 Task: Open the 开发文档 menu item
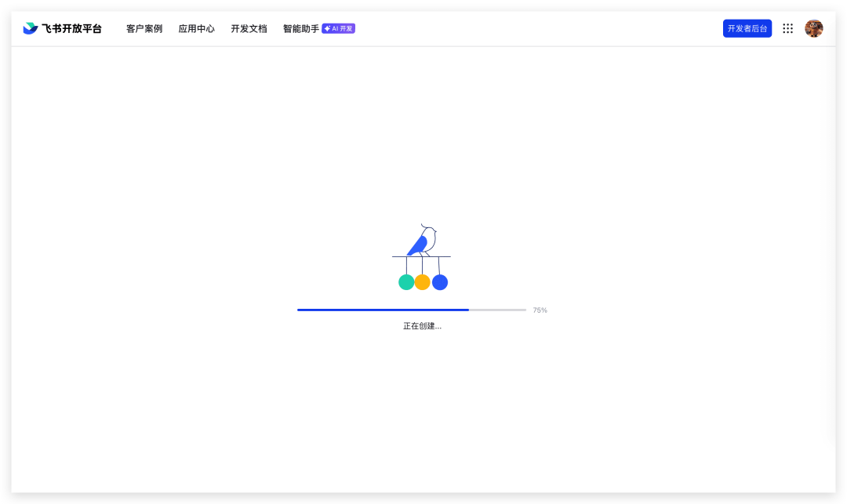click(249, 28)
